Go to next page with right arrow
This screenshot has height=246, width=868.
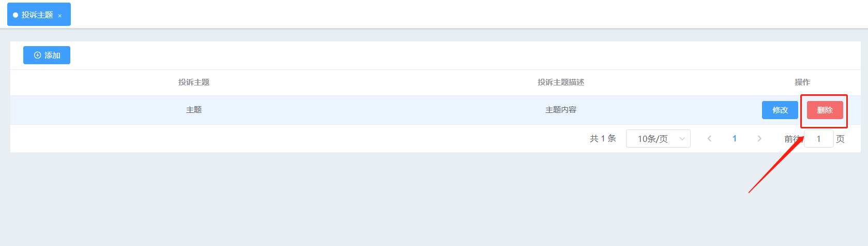(x=759, y=138)
